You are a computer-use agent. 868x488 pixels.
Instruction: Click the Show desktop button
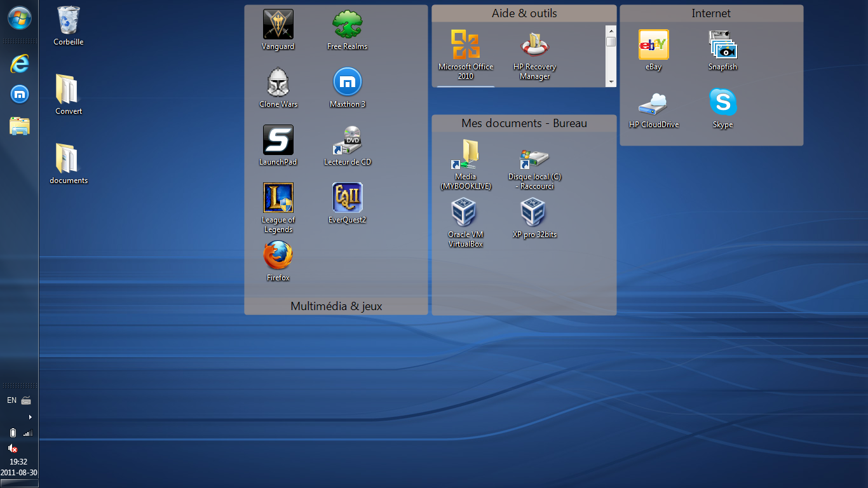[19, 484]
